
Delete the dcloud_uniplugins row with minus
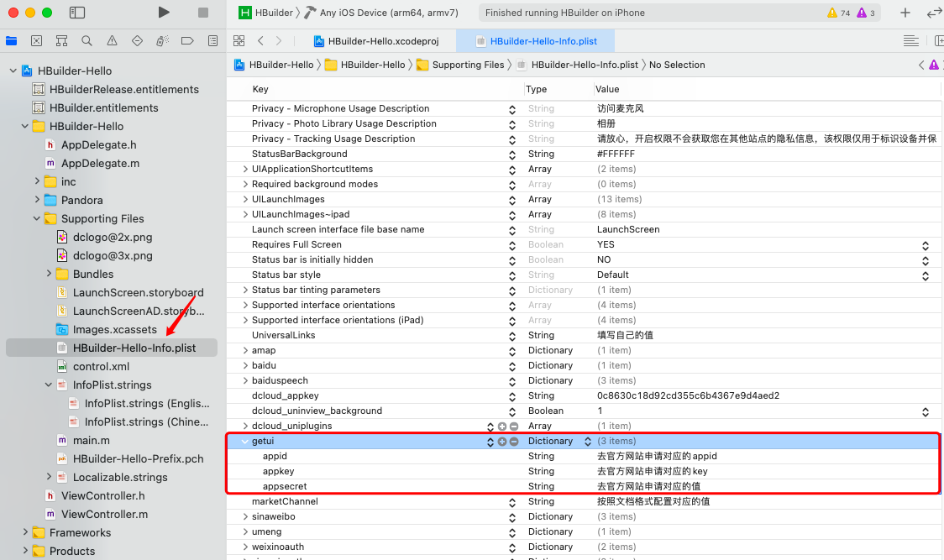click(x=514, y=427)
